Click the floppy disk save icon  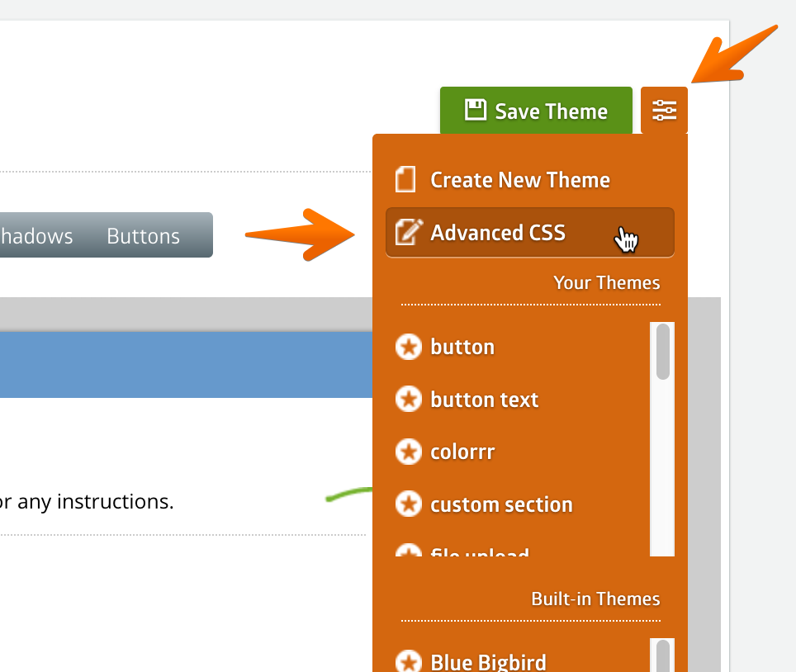point(475,110)
